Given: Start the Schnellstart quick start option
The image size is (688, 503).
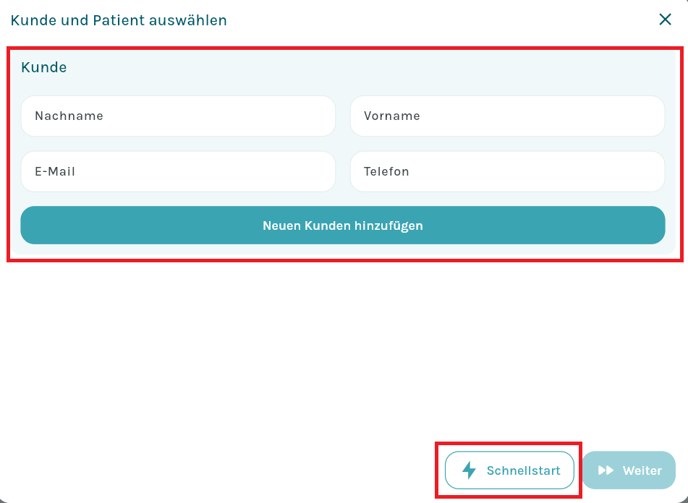Looking at the screenshot, I should click(x=509, y=470).
